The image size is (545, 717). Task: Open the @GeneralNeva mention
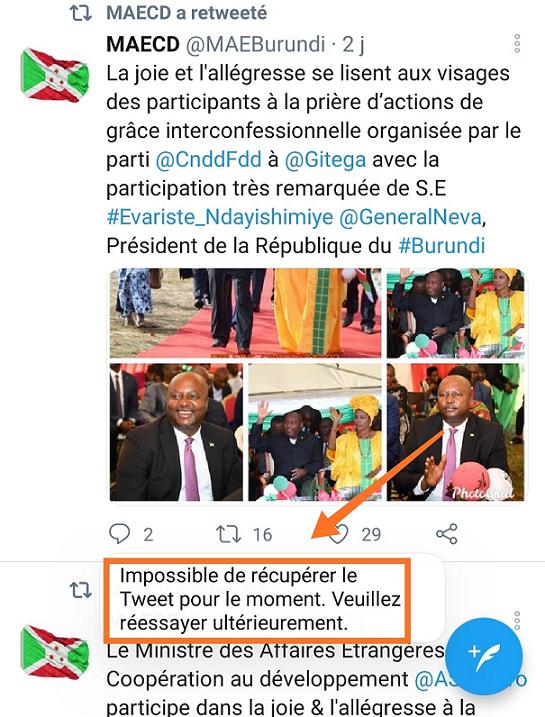[410, 217]
